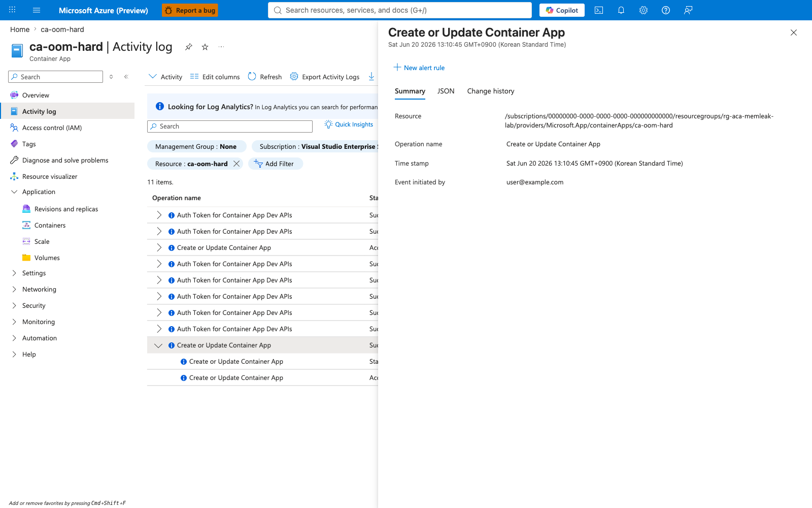Image resolution: width=812 pixels, height=508 pixels.
Task: Collapse the left navigation menu
Action: (126, 77)
